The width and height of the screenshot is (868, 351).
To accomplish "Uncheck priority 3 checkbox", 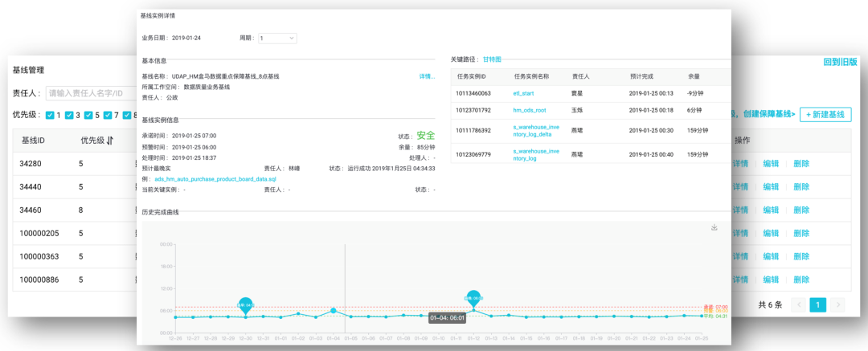I will (x=69, y=115).
